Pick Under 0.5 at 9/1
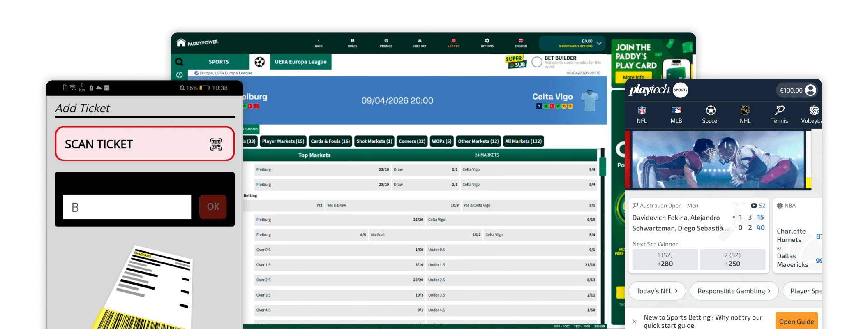 pyautogui.click(x=511, y=250)
